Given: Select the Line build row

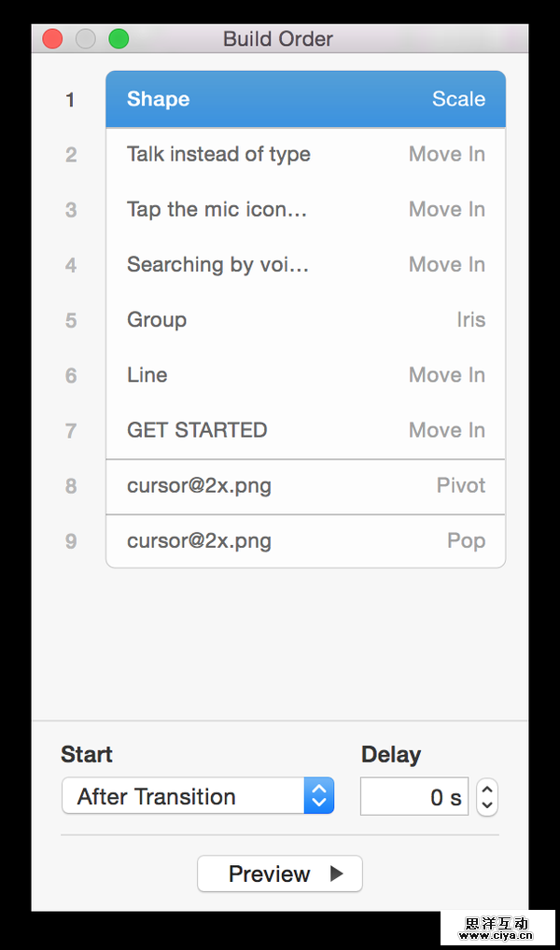Looking at the screenshot, I should [305, 375].
